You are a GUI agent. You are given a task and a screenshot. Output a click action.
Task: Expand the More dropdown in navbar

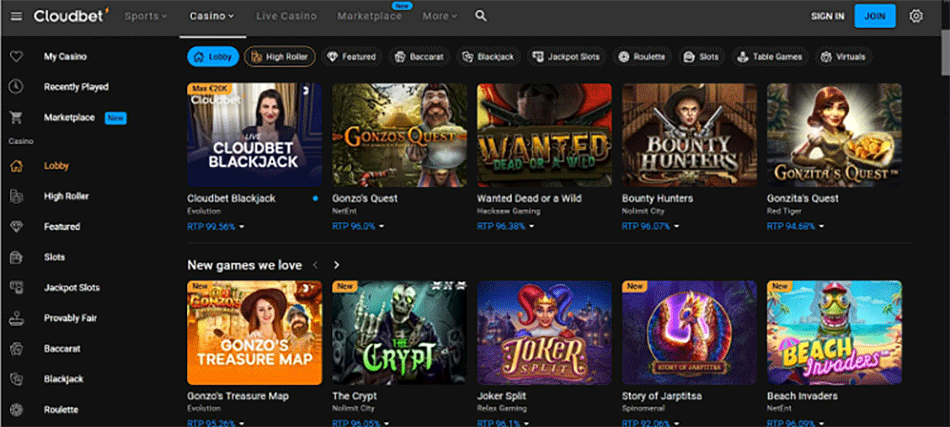tap(439, 16)
